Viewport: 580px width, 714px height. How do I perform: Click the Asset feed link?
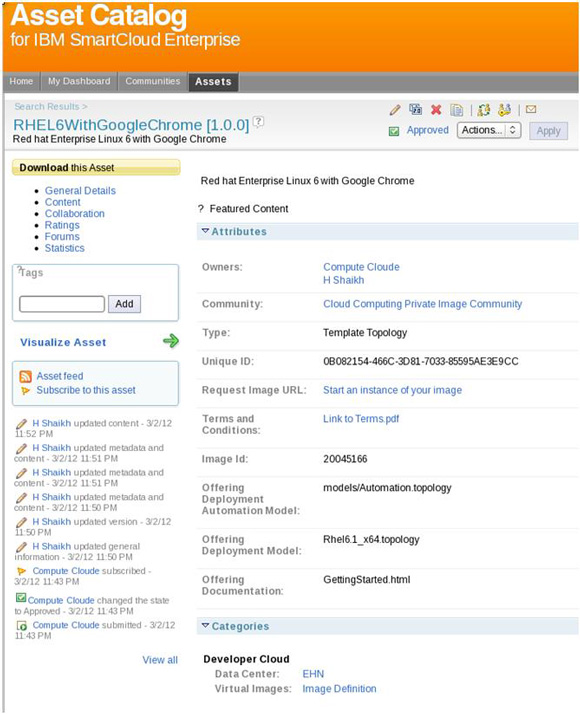point(60,376)
